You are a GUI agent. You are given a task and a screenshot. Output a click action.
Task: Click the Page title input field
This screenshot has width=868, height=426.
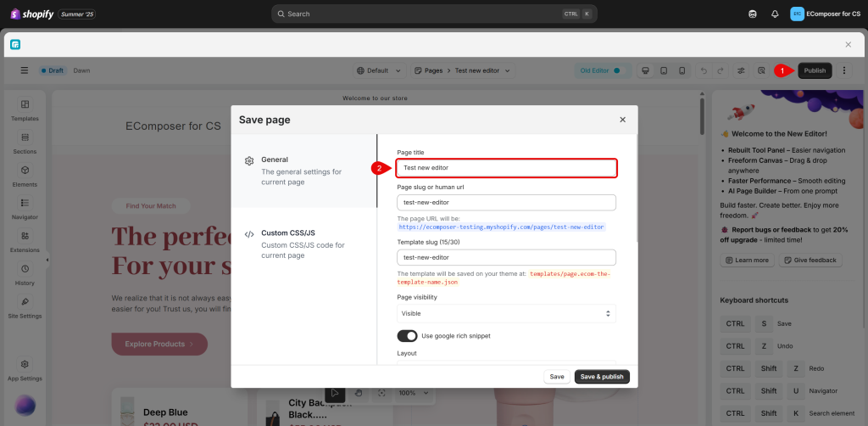point(507,167)
